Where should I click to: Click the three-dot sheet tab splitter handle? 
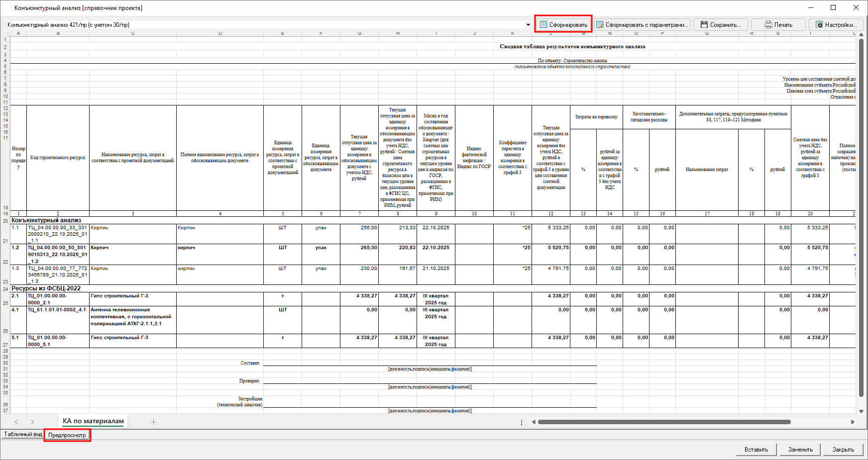click(522, 422)
